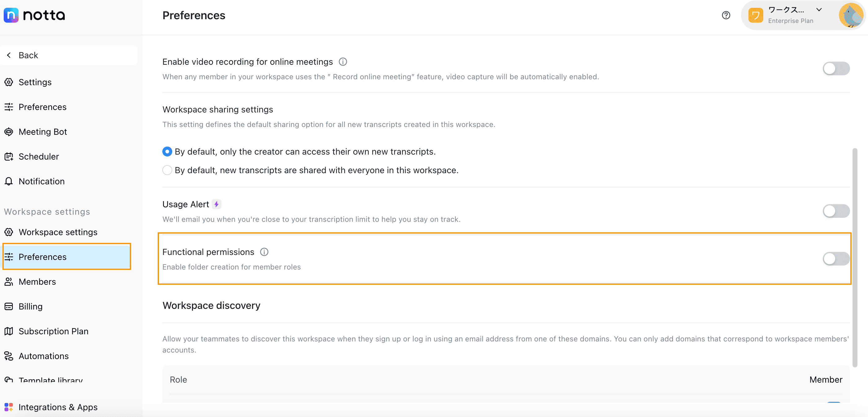Click the Role column header
868x417 pixels.
[x=178, y=380]
